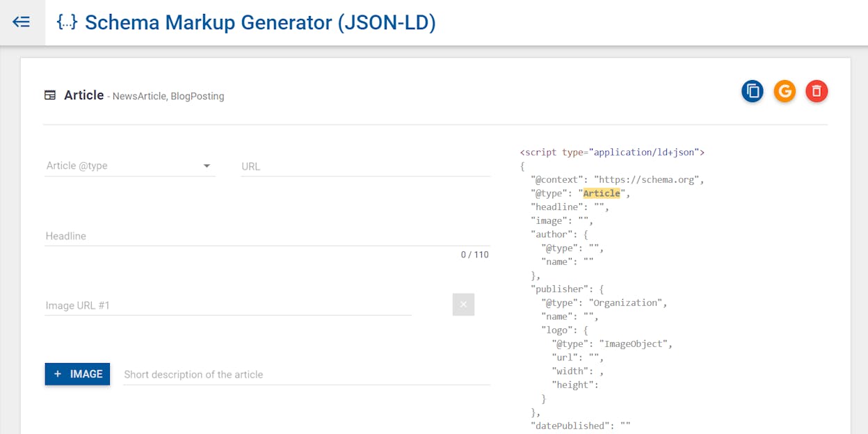Open the back menu arrow icon

(x=22, y=22)
